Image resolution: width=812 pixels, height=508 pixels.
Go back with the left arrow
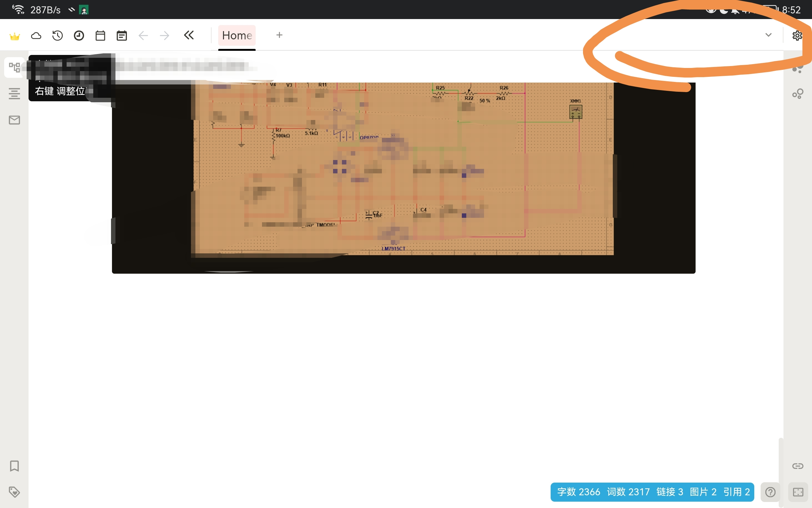point(143,35)
